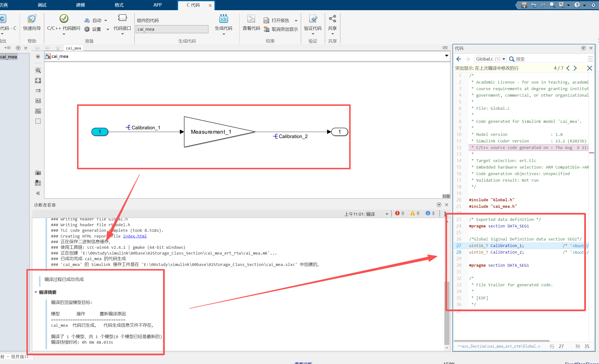599x364 pixels.
Task: Open 验证代码 verify code
Action: pos(313,23)
